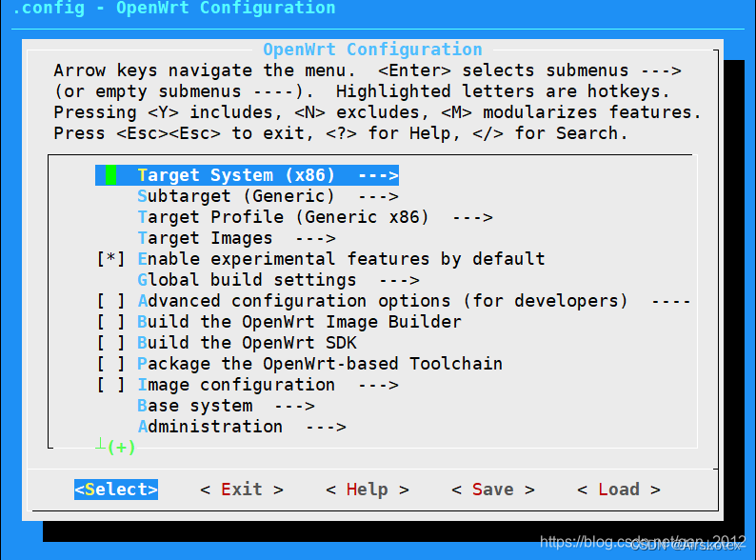The height and width of the screenshot is (560, 756).
Task: Open the Global build settings submenu
Action: click(x=278, y=280)
